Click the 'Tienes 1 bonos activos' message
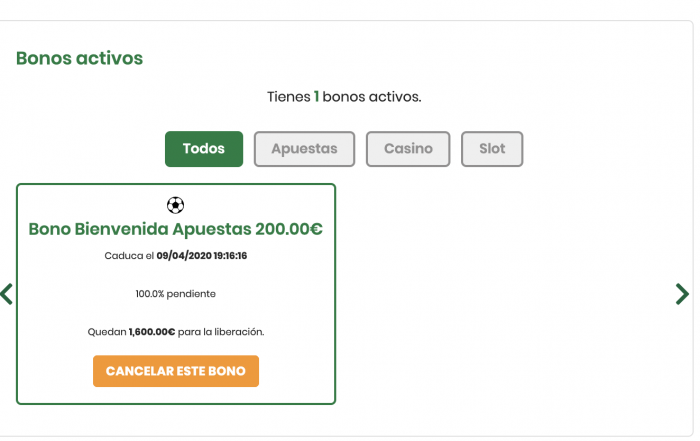The height and width of the screenshot is (441, 700). 344,97
